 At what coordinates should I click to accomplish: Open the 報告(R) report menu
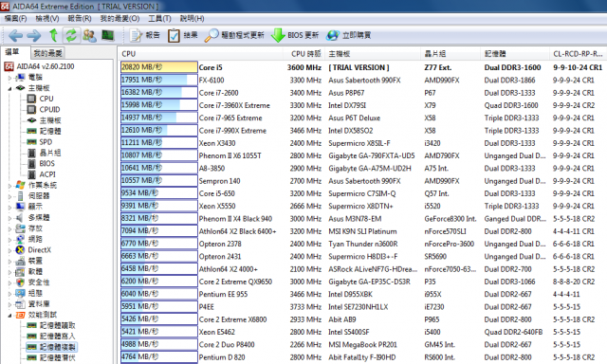coord(80,19)
